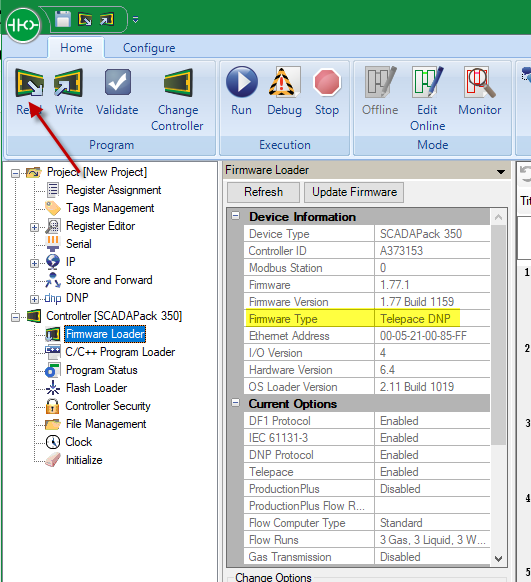Select the Device Type row
This screenshot has height=582, width=531.
point(367,234)
